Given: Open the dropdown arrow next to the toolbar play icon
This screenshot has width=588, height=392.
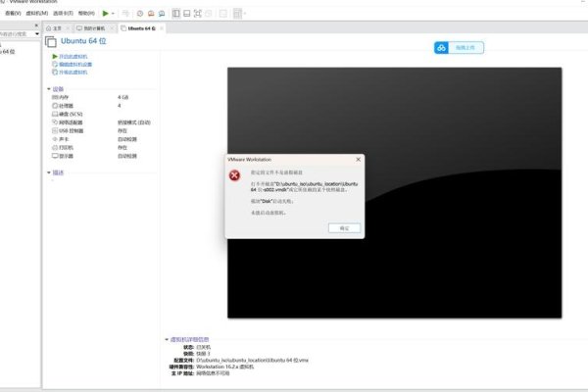Looking at the screenshot, I should [x=113, y=14].
